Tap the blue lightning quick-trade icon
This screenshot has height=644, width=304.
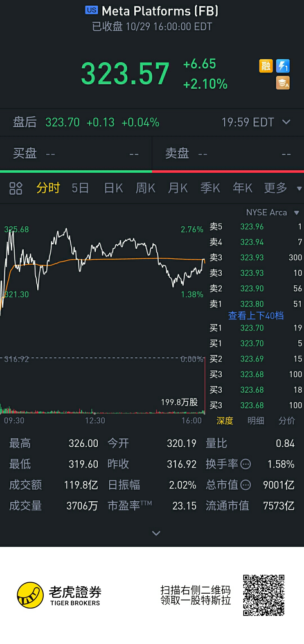click(x=283, y=66)
